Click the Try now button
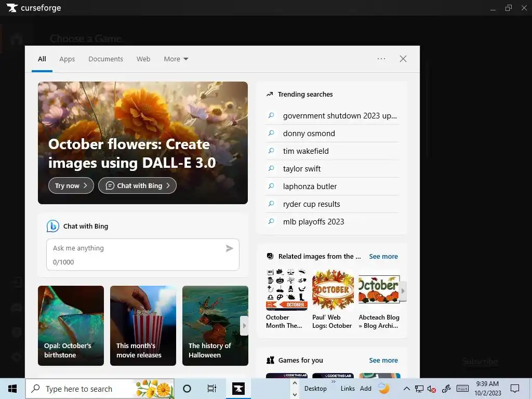 pyautogui.click(x=71, y=185)
